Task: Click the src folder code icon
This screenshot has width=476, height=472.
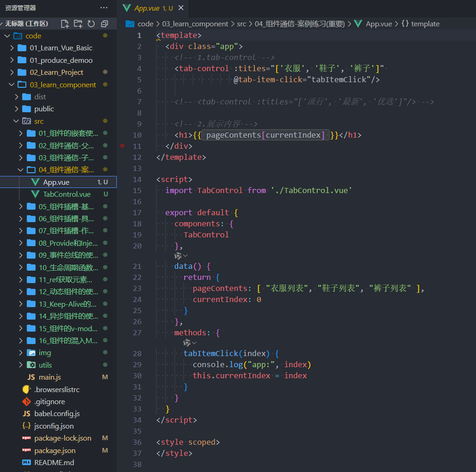Action: pos(26,121)
